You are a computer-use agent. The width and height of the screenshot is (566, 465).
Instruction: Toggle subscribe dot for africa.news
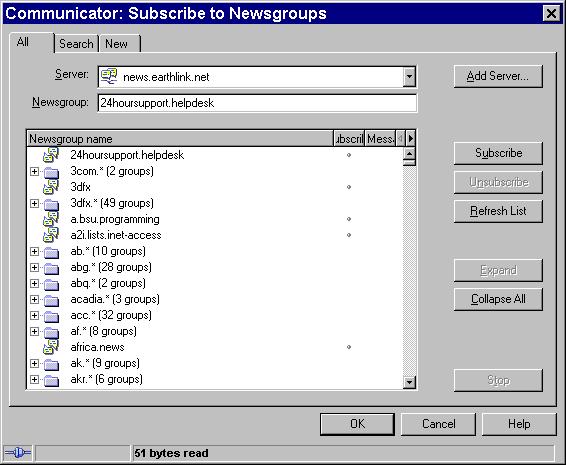[x=349, y=347]
